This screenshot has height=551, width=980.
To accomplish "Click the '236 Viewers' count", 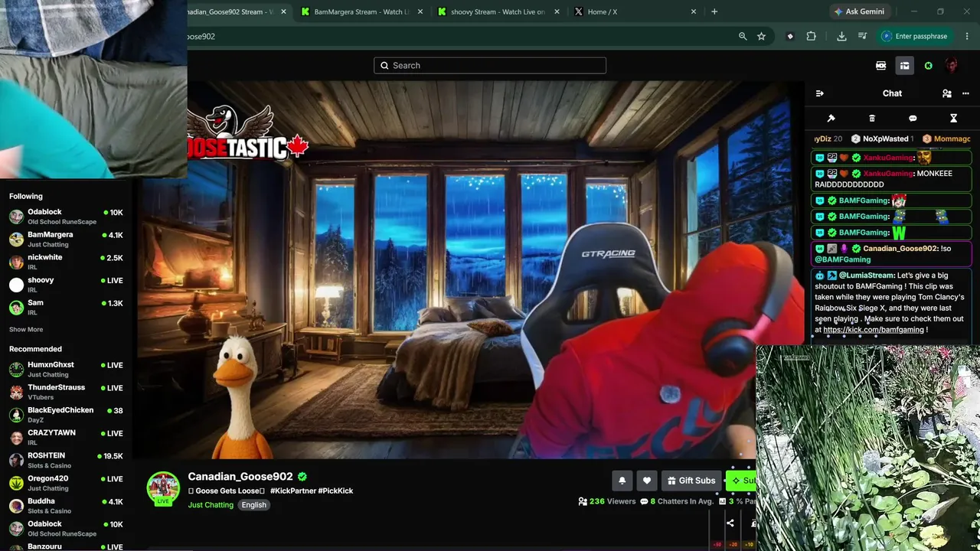I will [607, 501].
